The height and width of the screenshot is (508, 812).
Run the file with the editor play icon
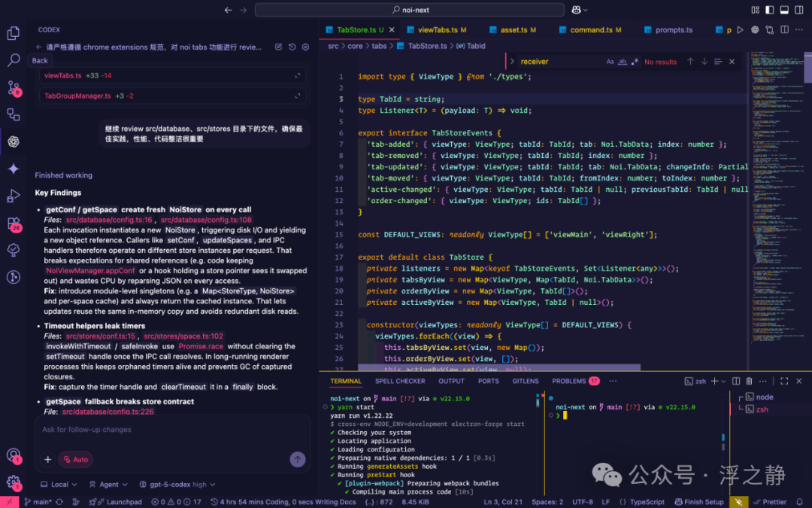click(x=740, y=29)
